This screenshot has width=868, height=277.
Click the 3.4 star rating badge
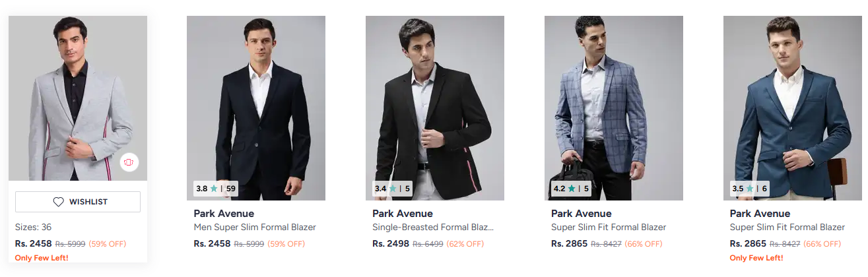click(x=392, y=189)
